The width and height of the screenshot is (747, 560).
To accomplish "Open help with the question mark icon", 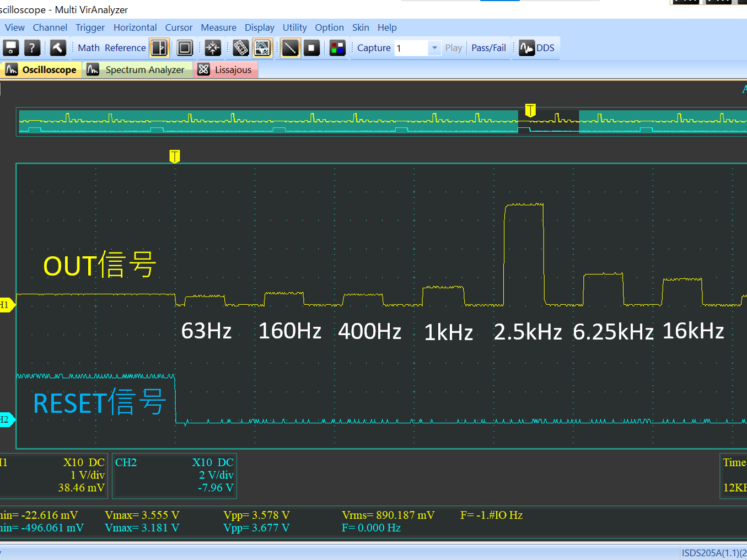I will tap(33, 48).
